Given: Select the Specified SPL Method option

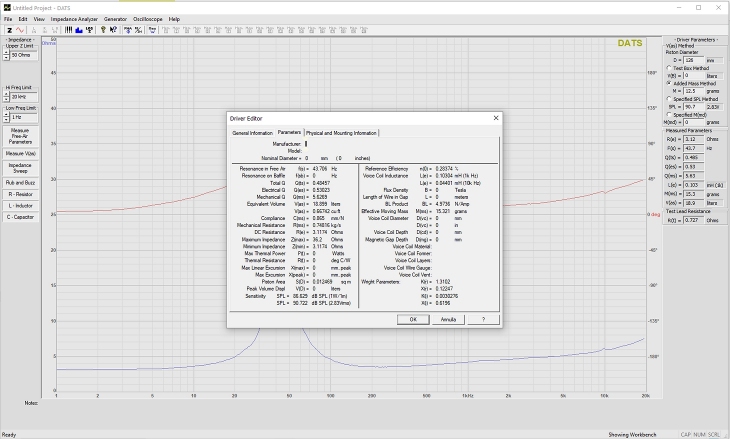Looking at the screenshot, I should click(667, 98).
